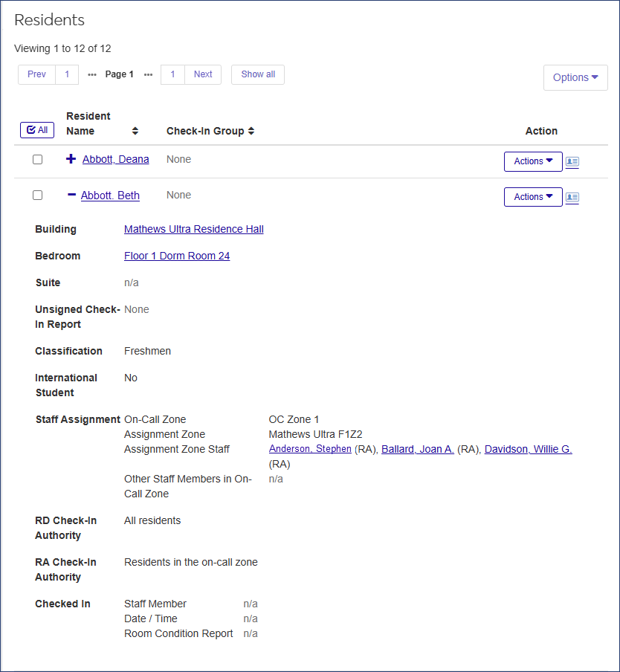Go to previous page with Prev
This screenshot has height=672, width=620.
pos(37,74)
